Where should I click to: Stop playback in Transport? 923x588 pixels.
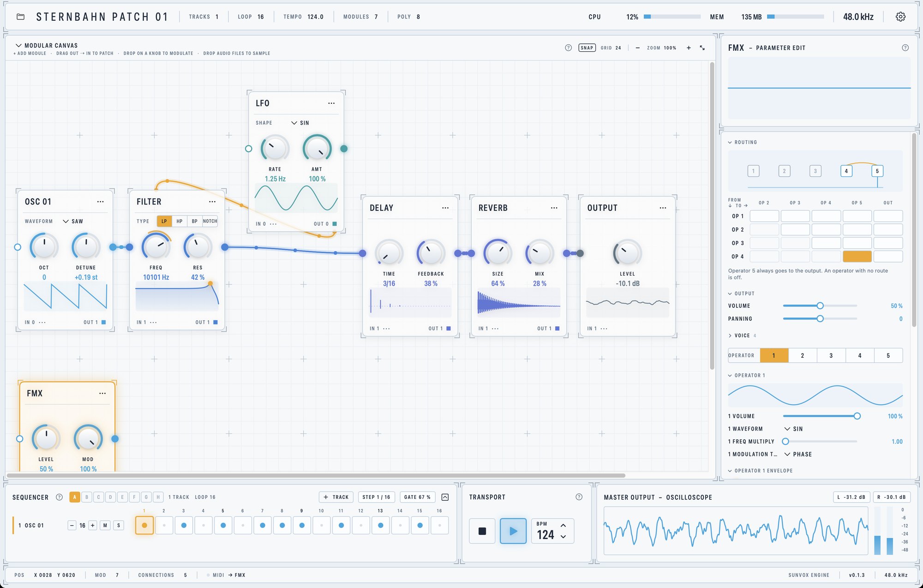tap(482, 531)
